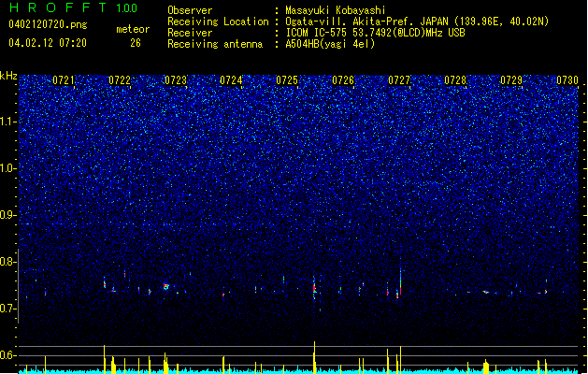Click the gray frequency range bar on left axis

[18, 285]
